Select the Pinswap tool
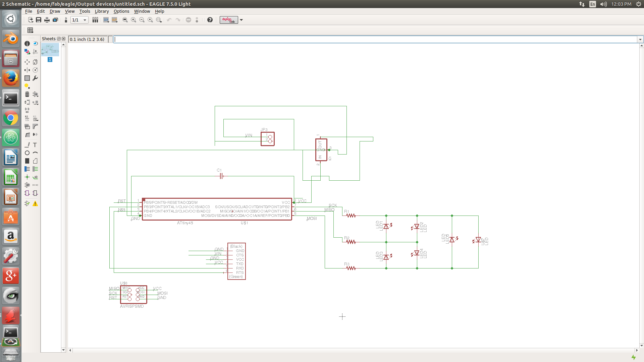Screen dimensions: 644x362 pyautogui.click(x=27, y=102)
